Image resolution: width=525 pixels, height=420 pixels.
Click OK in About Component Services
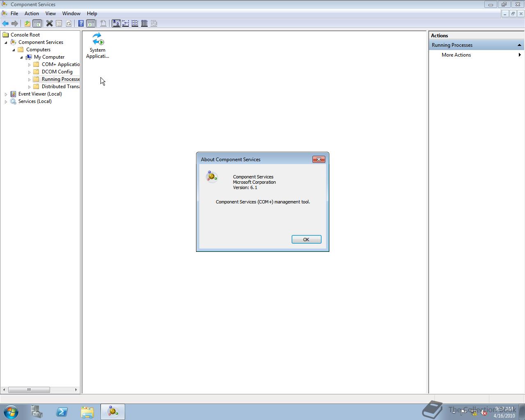[x=306, y=240]
